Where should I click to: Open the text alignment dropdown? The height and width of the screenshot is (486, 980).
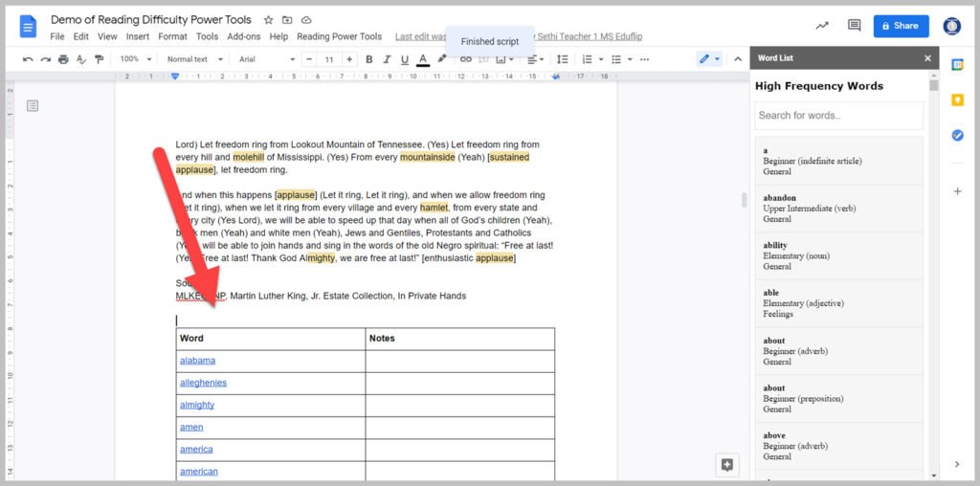click(x=535, y=59)
